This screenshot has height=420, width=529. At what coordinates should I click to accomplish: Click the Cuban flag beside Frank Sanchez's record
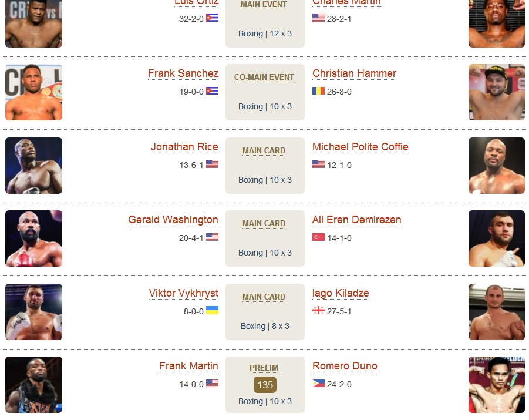click(x=212, y=91)
